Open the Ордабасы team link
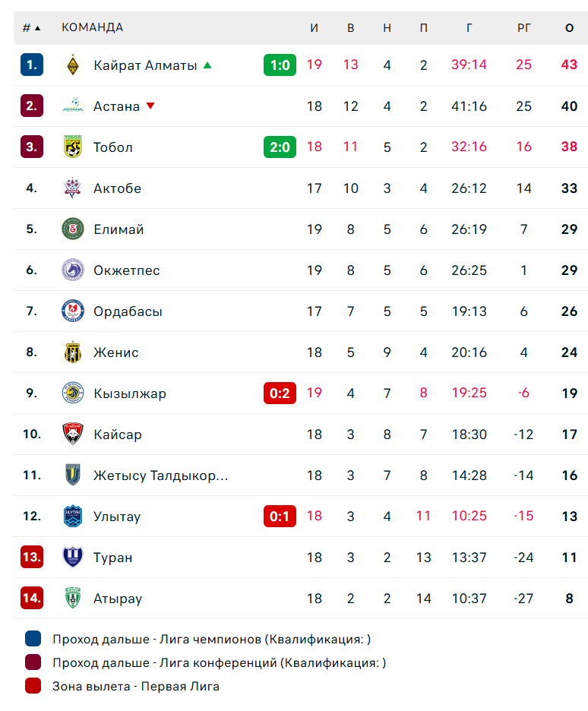The image size is (588, 711). click(128, 311)
